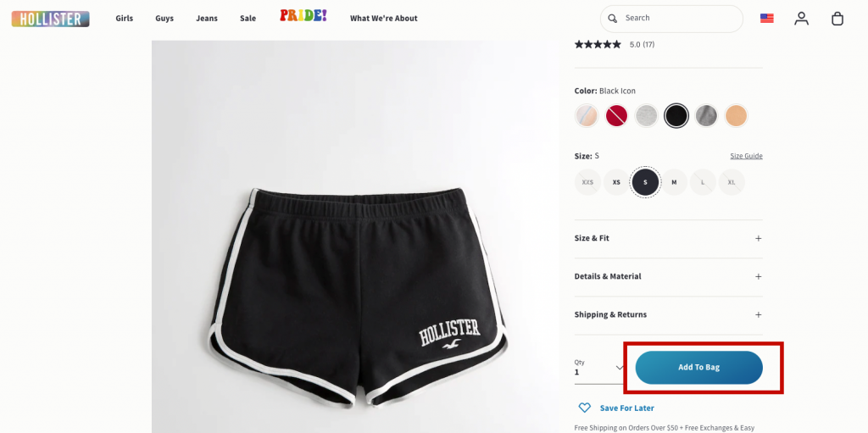Expand the Size & Fit section

668,238
